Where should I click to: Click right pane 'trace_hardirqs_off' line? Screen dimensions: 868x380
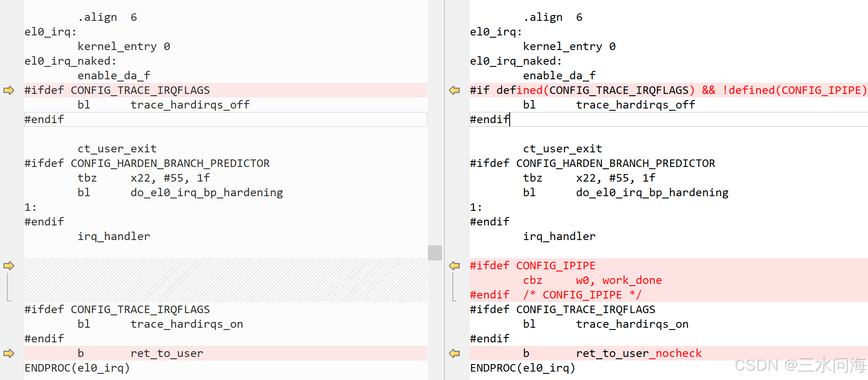pos(609,105)
